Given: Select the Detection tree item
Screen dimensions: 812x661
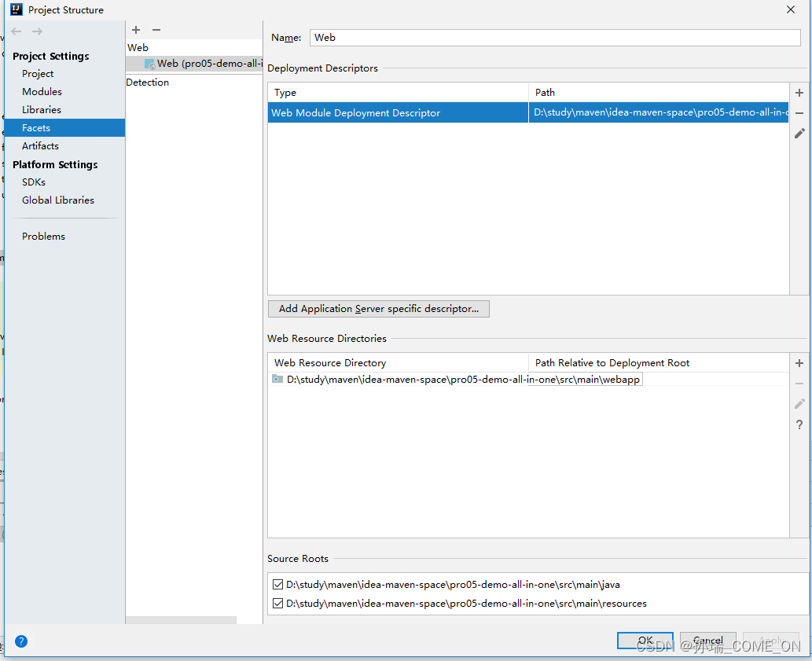Looking at the screenshot, I should pyautogui.click(x=148, y=83).
